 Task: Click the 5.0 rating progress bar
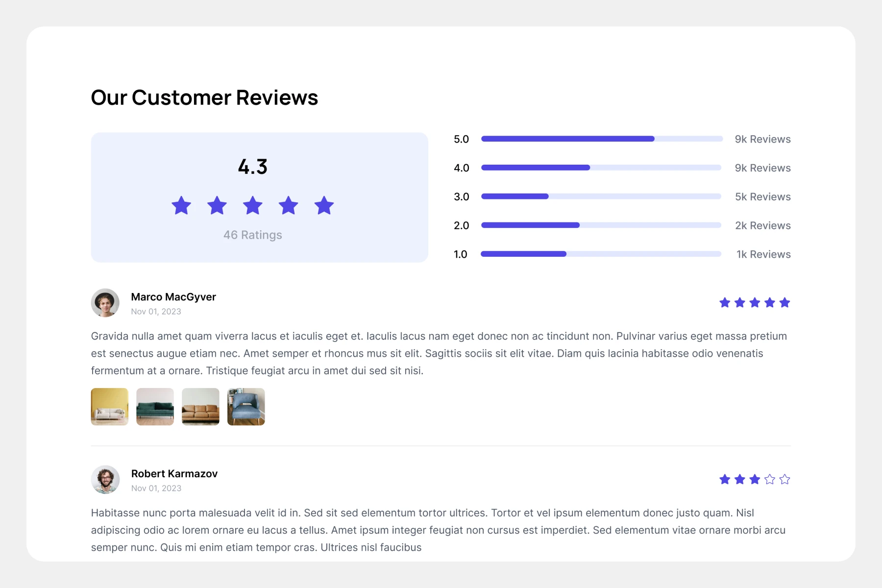(x=601, y=139)
